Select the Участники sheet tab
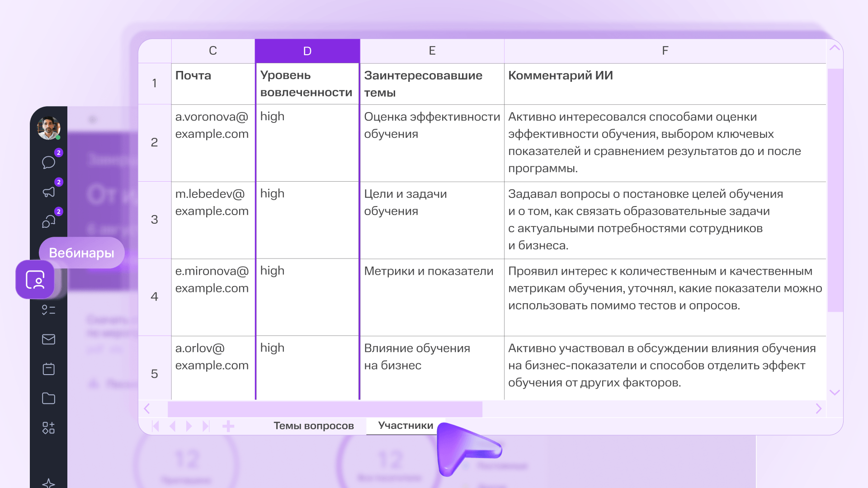Image resolution: width=868 pixels, height=488 pixels. (x=406, y=426)
